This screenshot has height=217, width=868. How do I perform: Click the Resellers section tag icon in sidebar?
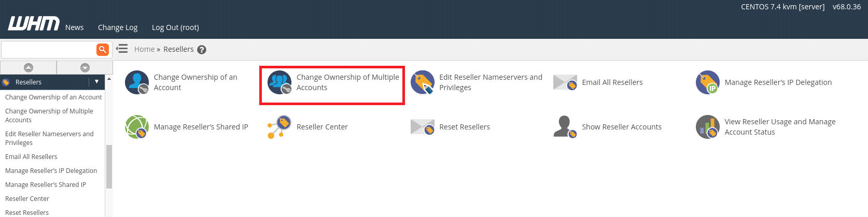tap(6, 82)
